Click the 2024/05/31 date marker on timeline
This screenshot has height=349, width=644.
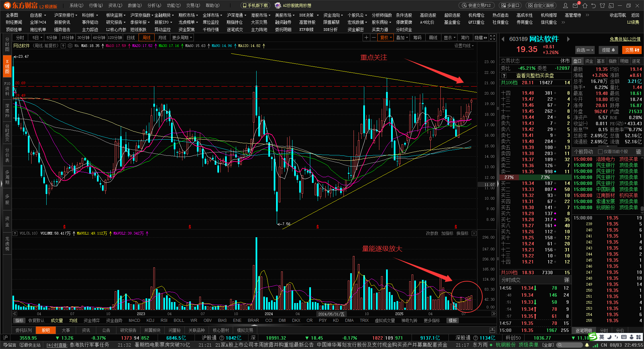331,314
